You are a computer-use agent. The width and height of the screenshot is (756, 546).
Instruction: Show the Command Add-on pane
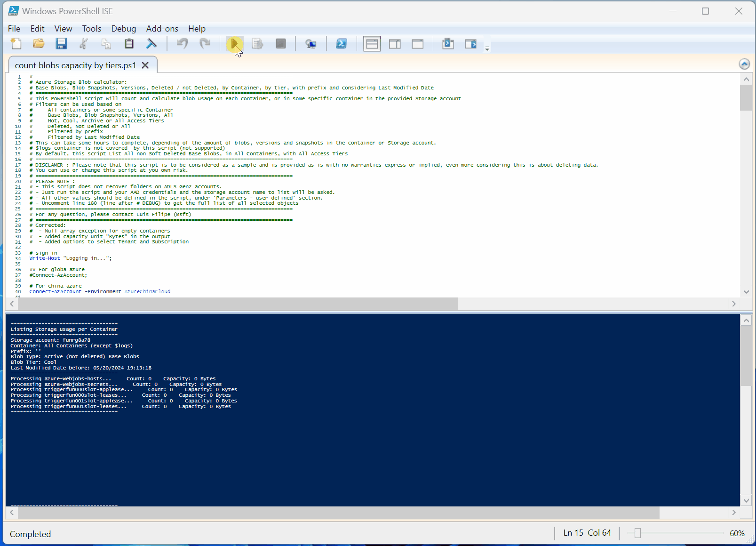[x=470, y=44]
